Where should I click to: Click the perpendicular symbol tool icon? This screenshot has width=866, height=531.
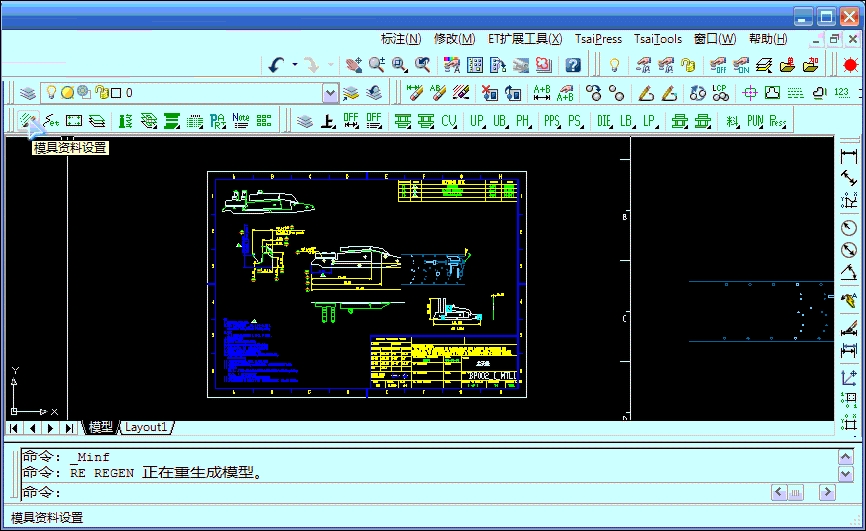tap(328, 120)
